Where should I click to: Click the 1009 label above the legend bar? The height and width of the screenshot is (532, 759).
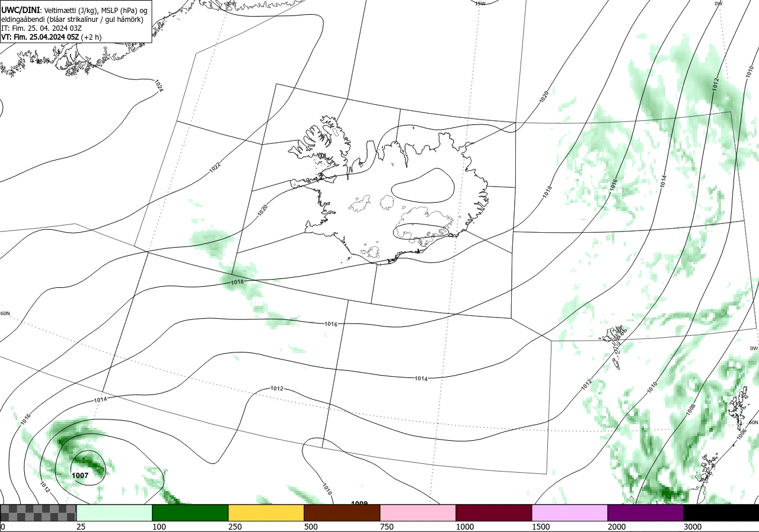click(x=359, y=504)
